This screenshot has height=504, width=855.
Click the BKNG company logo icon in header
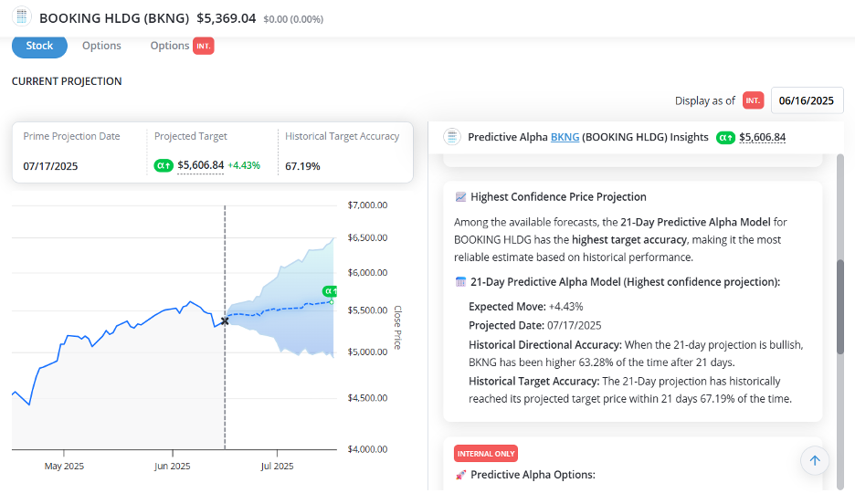[x=21, y=16]
